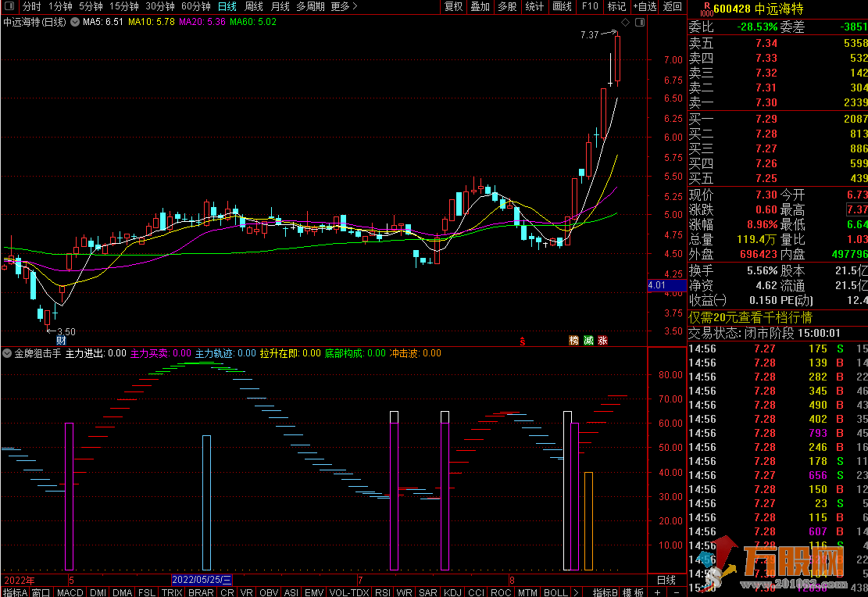Select the CR indicator tab
This screenshot has height=597, width=868.
click(x=227, y=592)
